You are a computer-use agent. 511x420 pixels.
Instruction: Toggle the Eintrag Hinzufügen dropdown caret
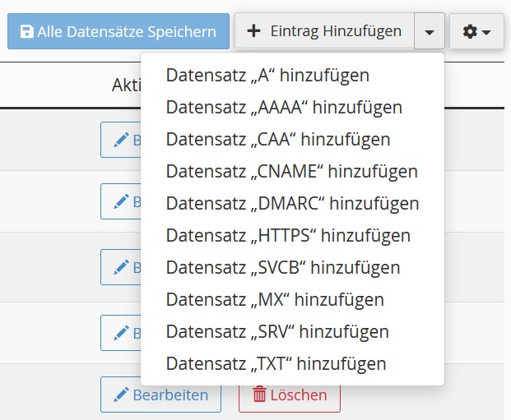point(430,31)
